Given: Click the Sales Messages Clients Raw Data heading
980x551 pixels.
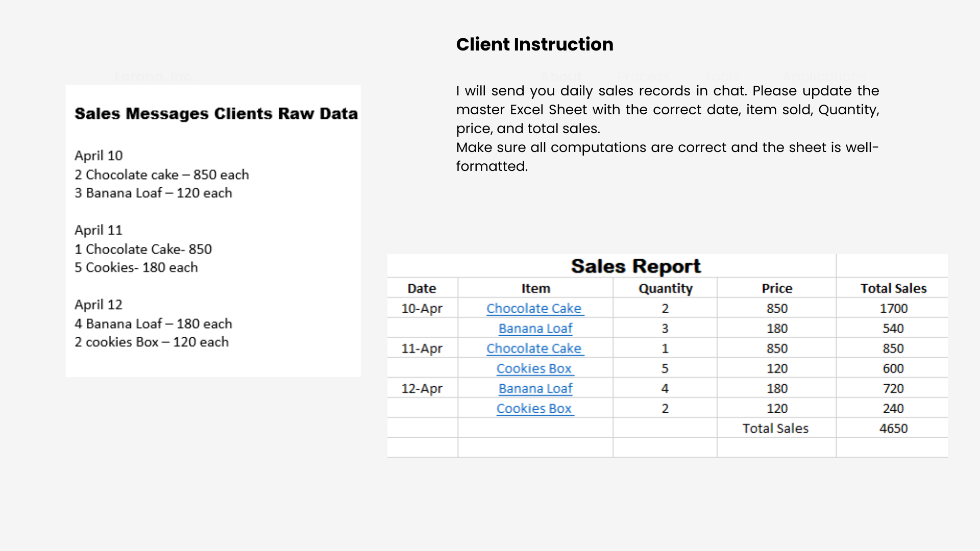Looking at the screenshot, I should coord(216,114).
